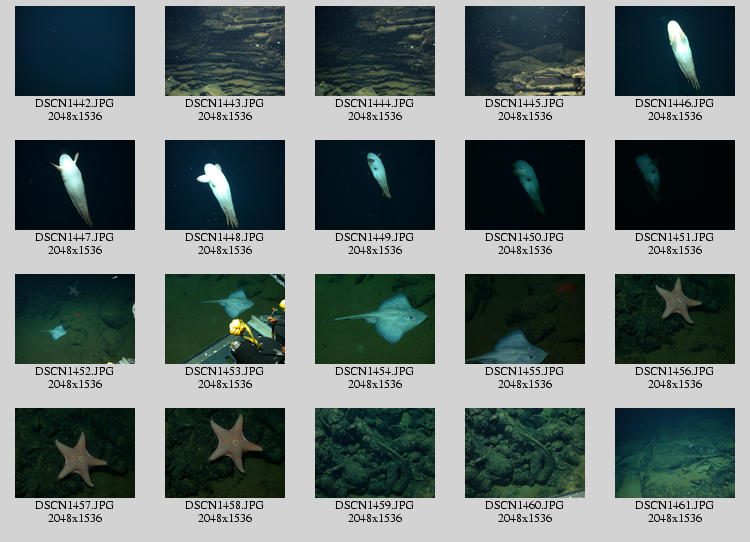Open the DSCN1457.JPG starfish photo
Screen dimensions: 750x542
coord(75,453)
